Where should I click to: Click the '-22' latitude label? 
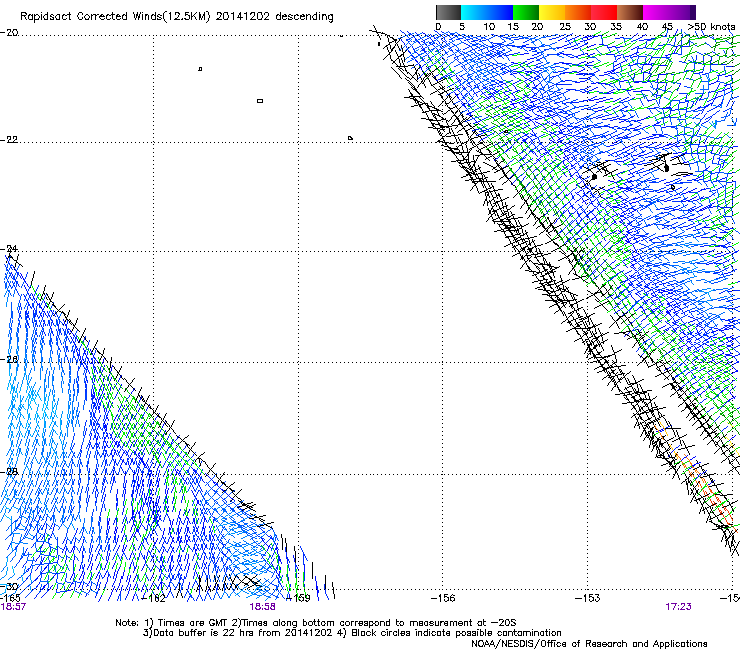coord(9,140)
